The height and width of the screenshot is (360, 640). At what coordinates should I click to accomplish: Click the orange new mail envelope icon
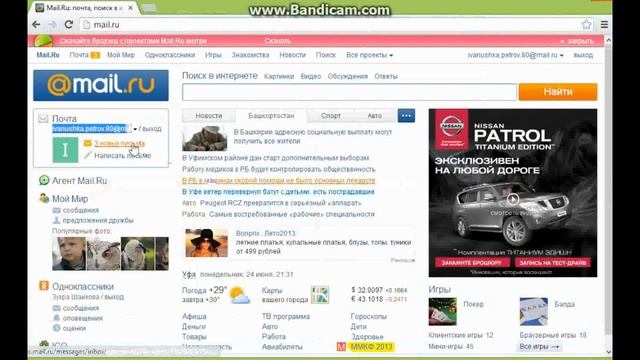88,143
